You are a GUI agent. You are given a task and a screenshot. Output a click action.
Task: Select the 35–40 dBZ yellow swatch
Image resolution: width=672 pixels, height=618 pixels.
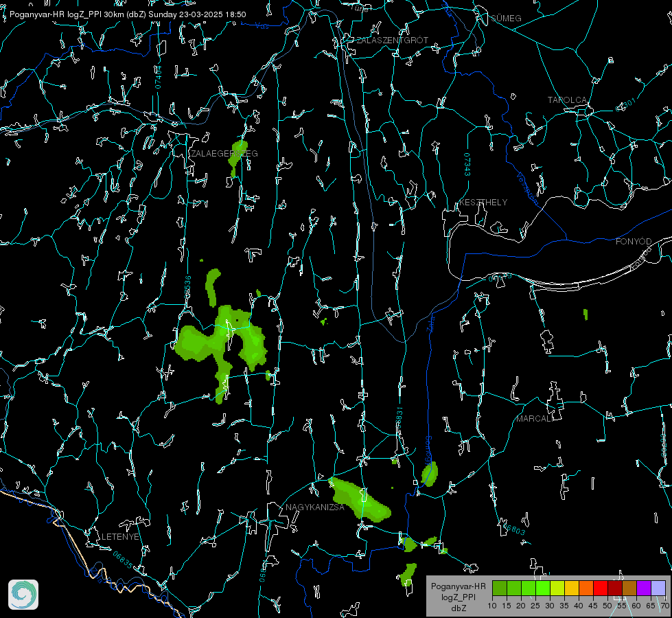(572, 588)
